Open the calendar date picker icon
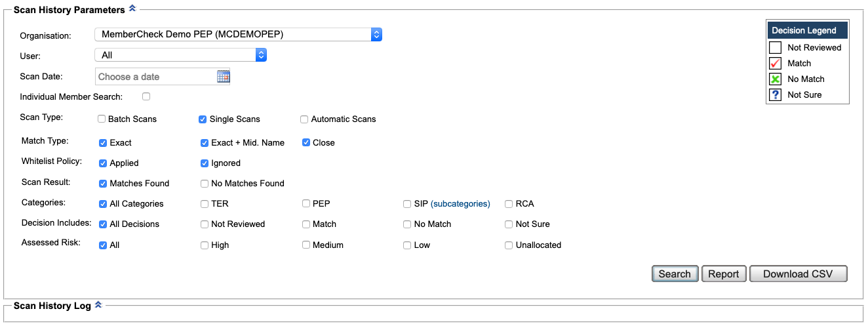Viewport: 868px width, 328px height. (x=223, y=77)
